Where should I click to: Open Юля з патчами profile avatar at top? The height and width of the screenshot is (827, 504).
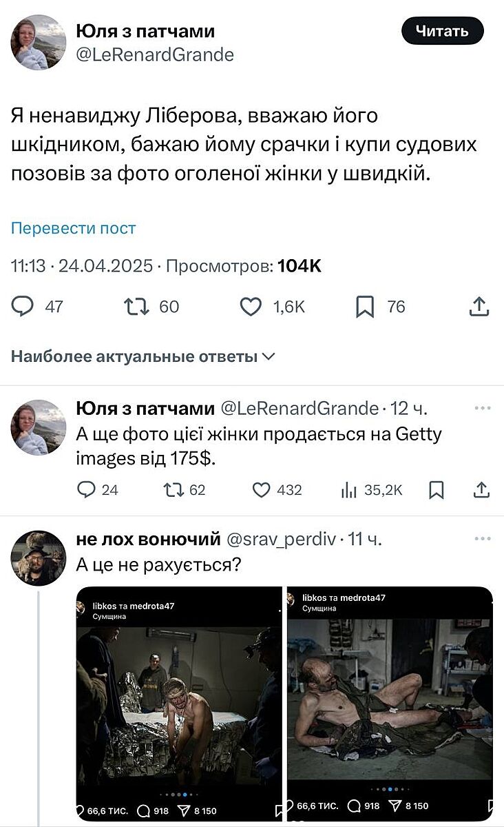coord(38,42)
